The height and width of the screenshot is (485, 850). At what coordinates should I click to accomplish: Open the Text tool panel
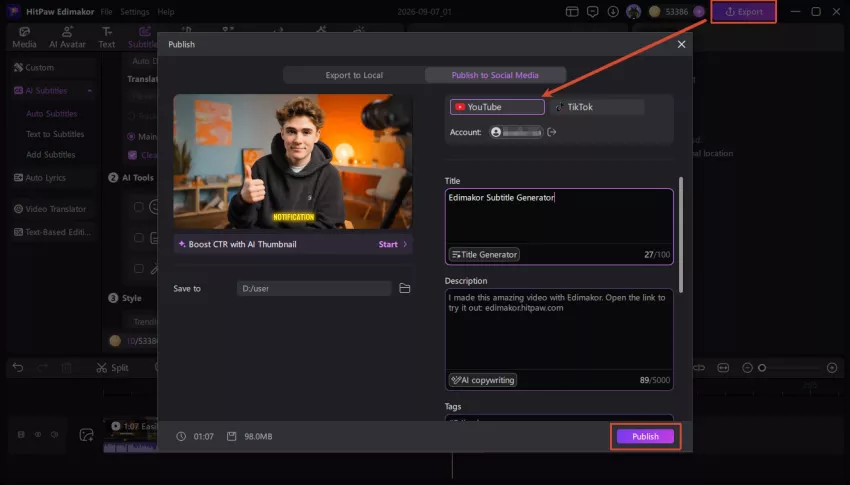click(x=107, y=37)
